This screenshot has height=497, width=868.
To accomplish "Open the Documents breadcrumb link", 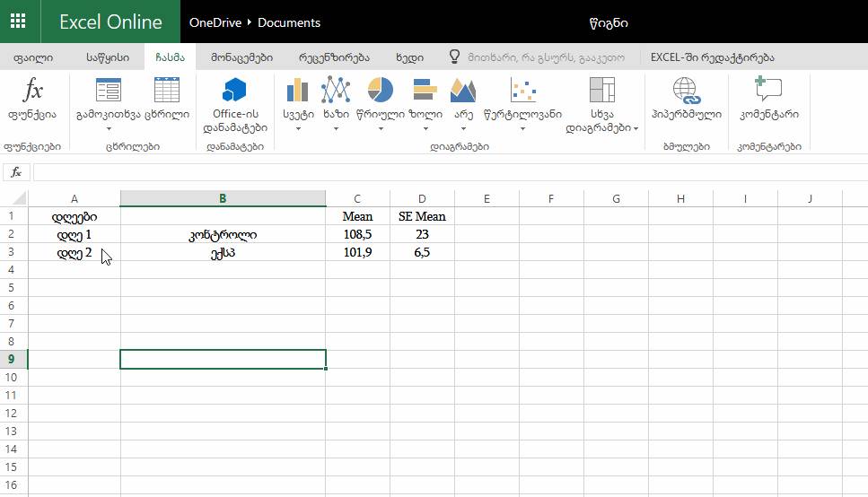I will [x=289, y=22].
